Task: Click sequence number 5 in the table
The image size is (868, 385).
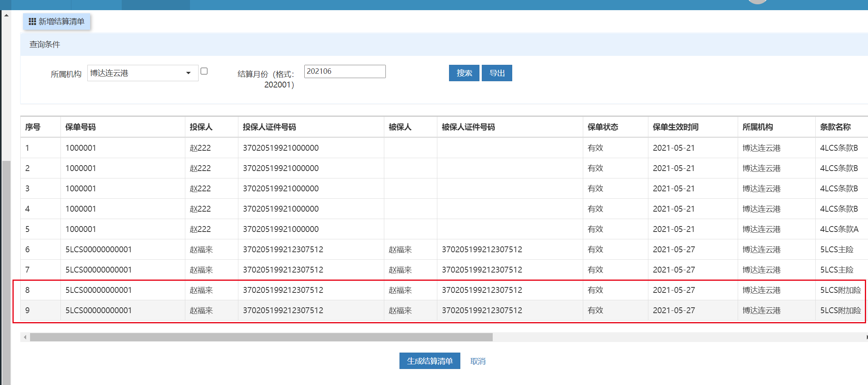Action: click(x=27, y=229)
